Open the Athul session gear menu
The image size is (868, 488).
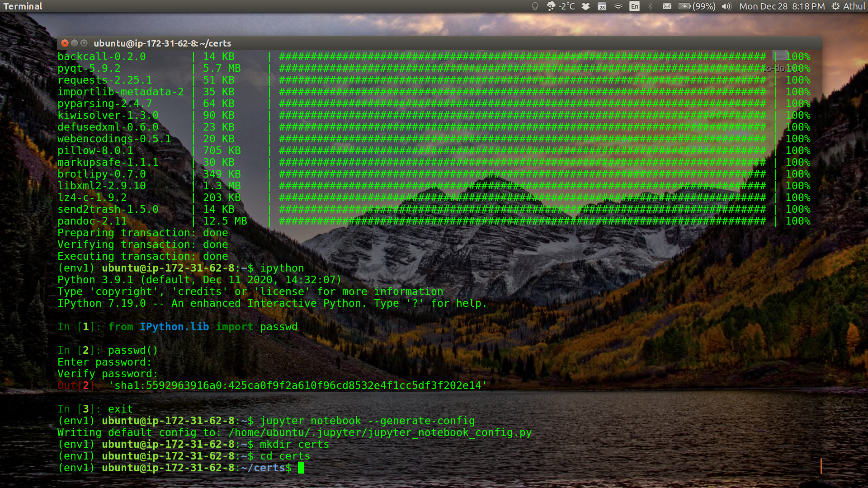point(849,6)
